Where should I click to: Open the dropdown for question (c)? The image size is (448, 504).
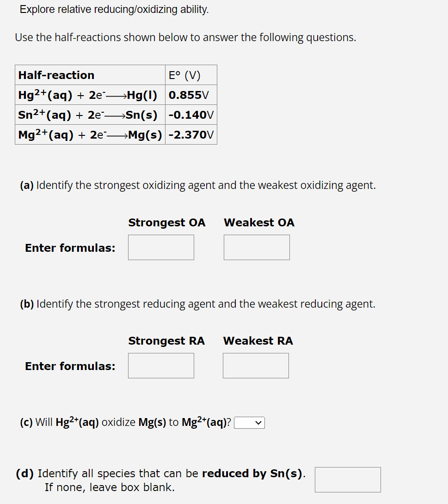[x=249, y=422]
